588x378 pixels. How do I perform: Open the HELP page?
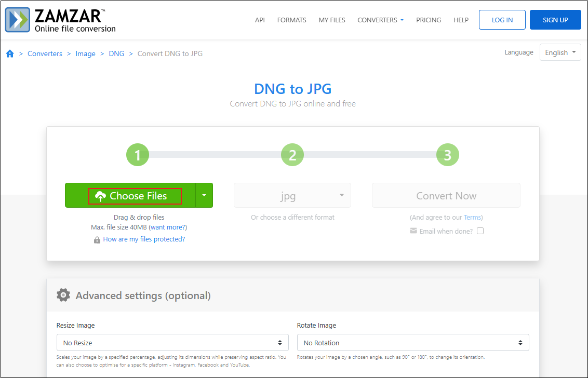[461, 20]
